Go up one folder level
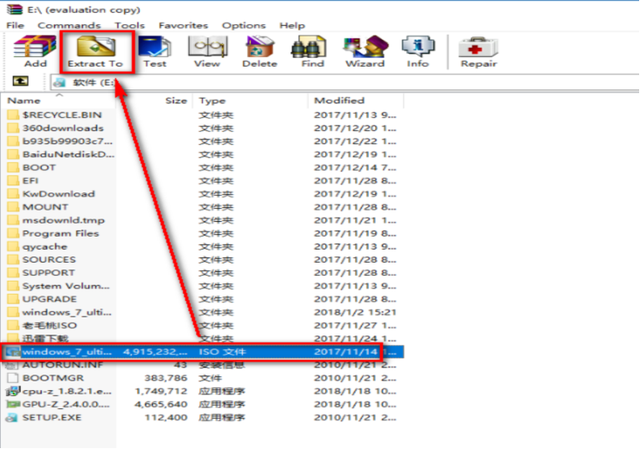 click(x=20, y=81)
